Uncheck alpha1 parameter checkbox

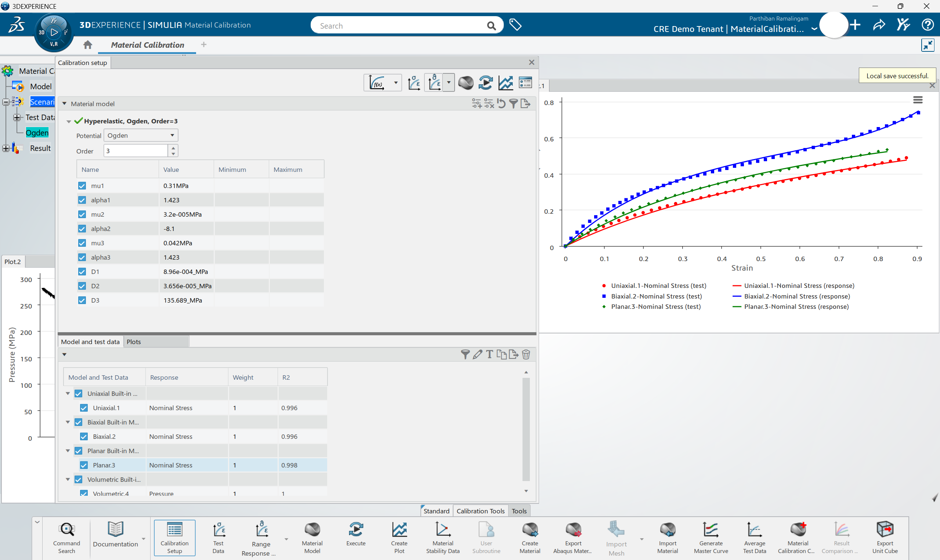coord(82,200)
